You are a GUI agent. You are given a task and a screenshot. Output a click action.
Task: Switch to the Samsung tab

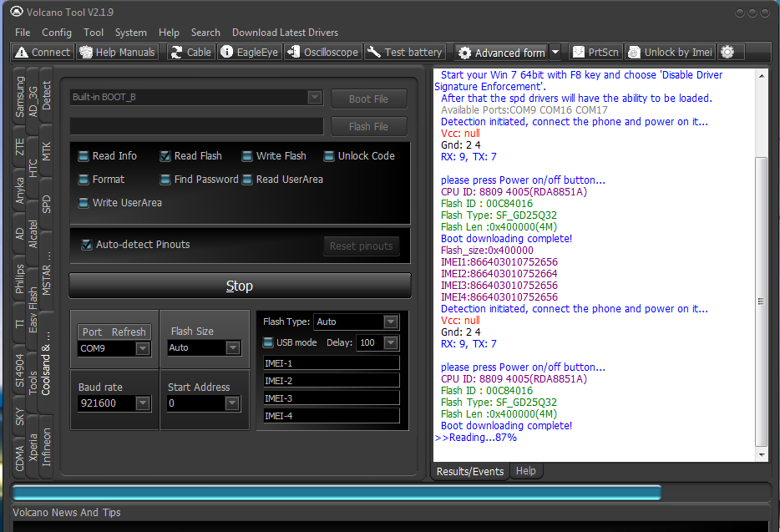[19, 97]
